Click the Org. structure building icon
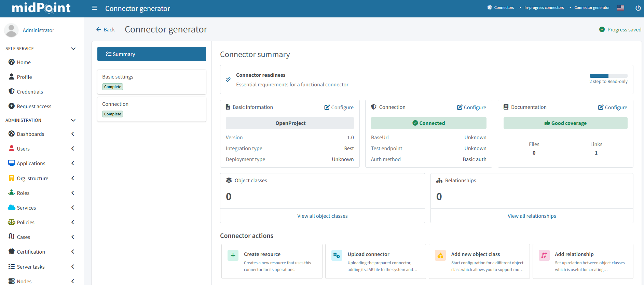The width and height of the screenshot is (644, 285). [12, 178]
